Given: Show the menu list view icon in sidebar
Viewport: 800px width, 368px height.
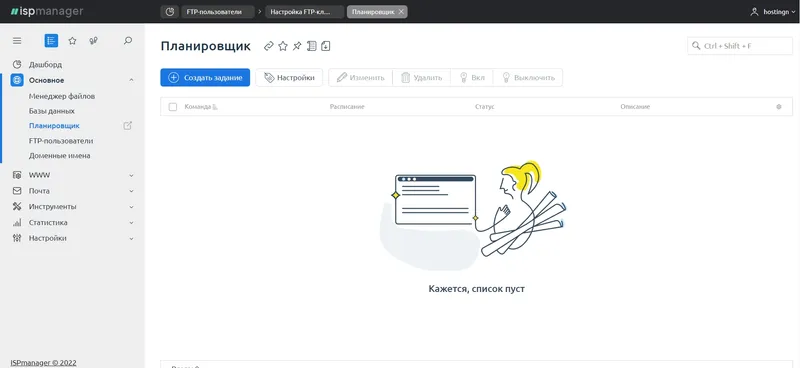Looking at the screenshot, I should click(51, 41).
